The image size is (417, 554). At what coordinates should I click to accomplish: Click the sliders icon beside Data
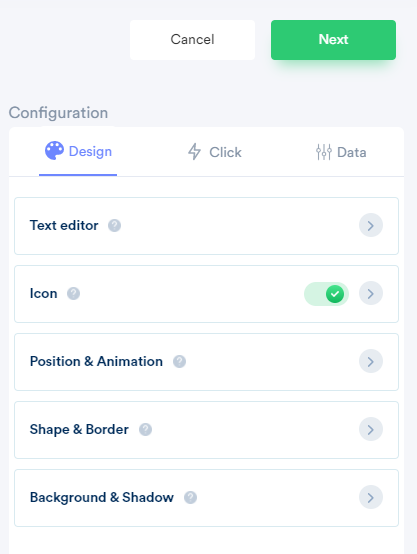(x=324, y=152)
